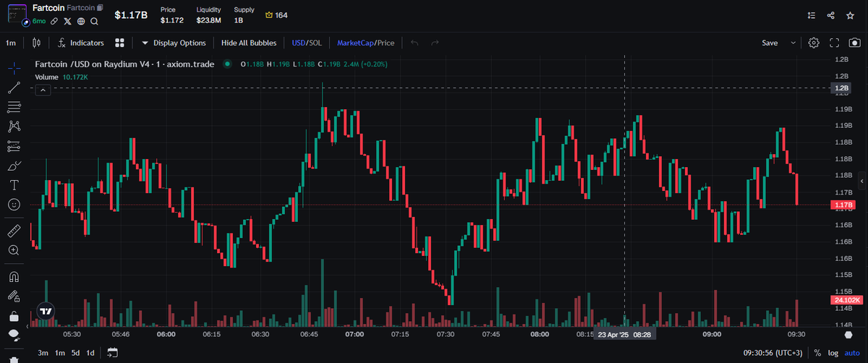The width and height of the screenshot is (868, 363).
Task: Open Fartcoin's X (Twitter) profile
Action: click(x=67, y=22)
